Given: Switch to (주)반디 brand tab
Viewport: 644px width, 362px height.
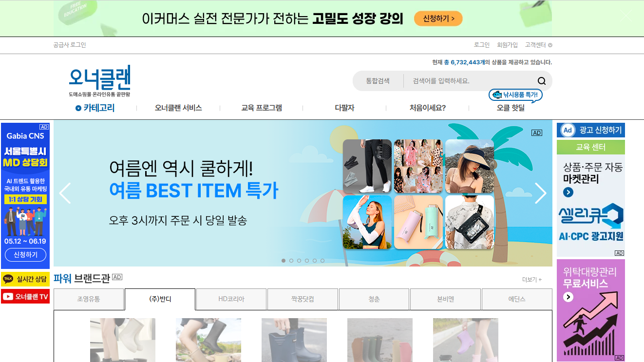Looking at the screenshot, I should (160, 299).
